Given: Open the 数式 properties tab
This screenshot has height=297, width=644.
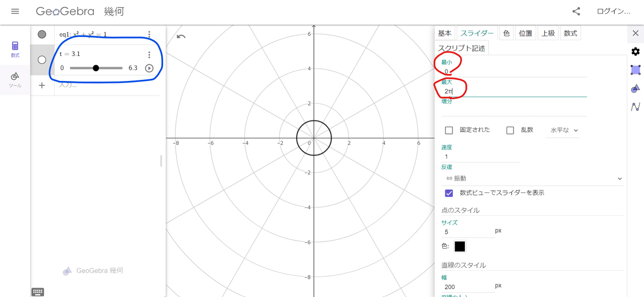Looking at the screenshot, I should (x=570, y=33).
